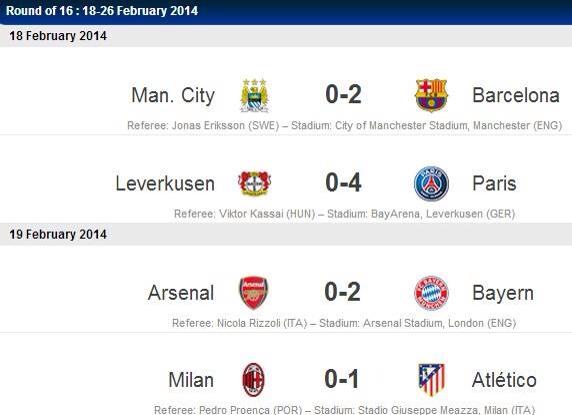Select the 19 February 2014 date header
572x415 pixels.
coord(286,234)
